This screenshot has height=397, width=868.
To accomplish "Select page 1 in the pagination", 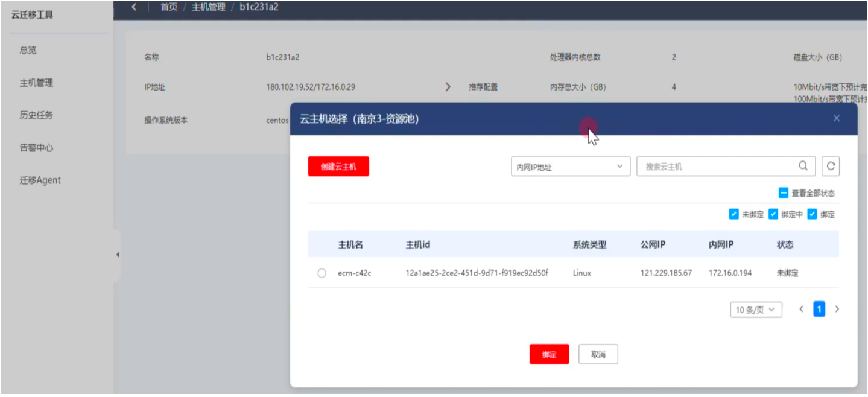I will (x=819, y=310).
